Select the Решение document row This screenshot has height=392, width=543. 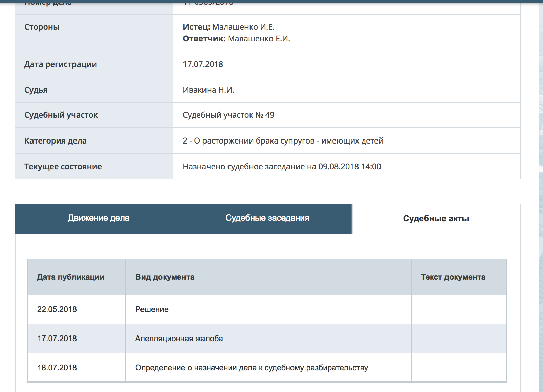[152, 309]
